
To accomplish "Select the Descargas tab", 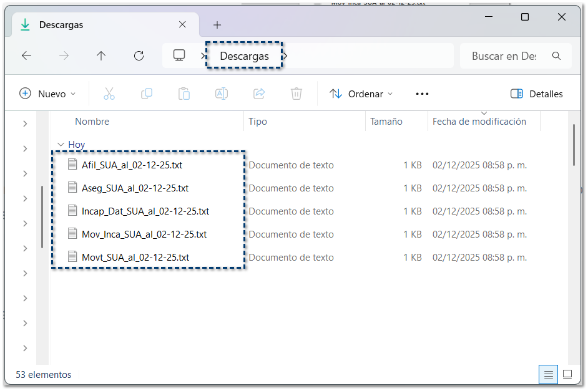I will pos(105,25).
